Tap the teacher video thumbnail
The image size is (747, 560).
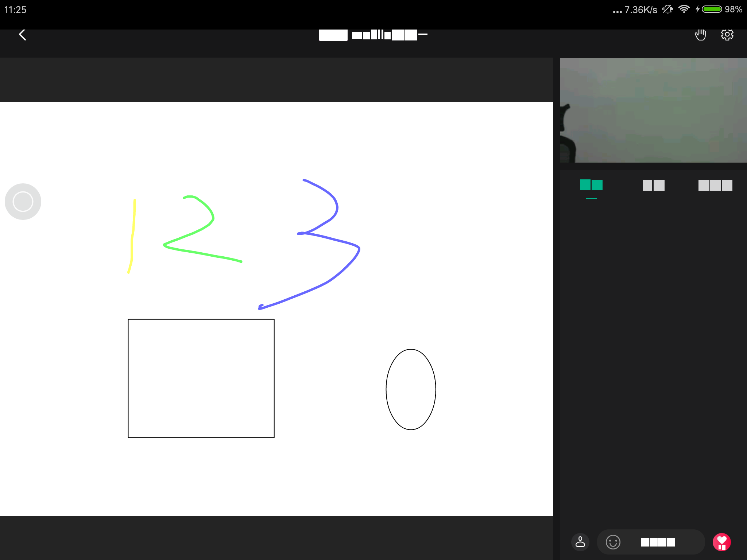[x=653, y=110]
